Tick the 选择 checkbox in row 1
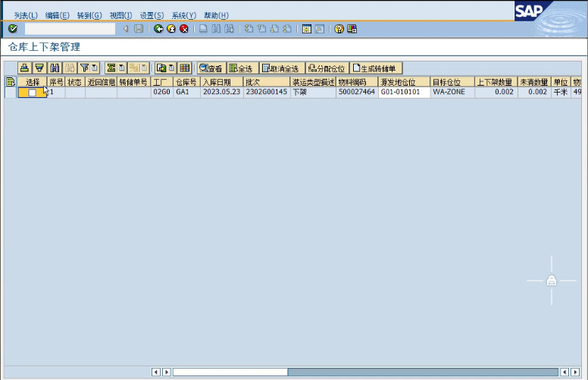The height and width of the screenshot is (380, 588). coord(32,93)
